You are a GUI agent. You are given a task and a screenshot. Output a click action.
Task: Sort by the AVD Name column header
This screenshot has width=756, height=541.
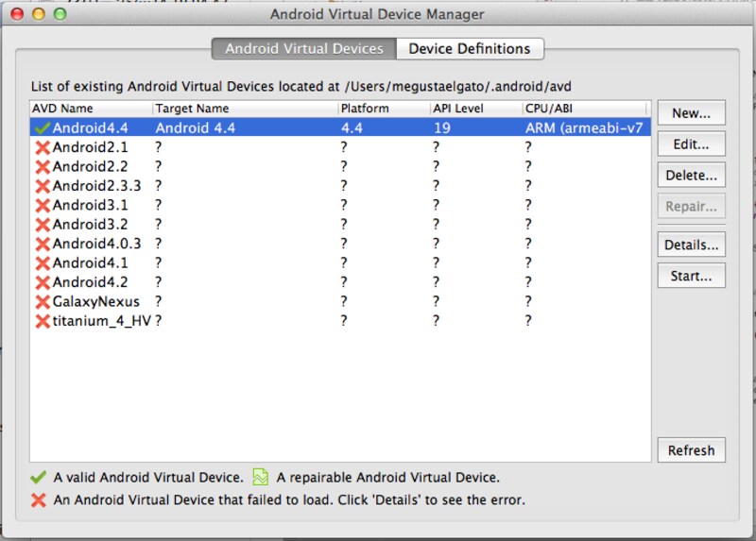tap(91, 109)
